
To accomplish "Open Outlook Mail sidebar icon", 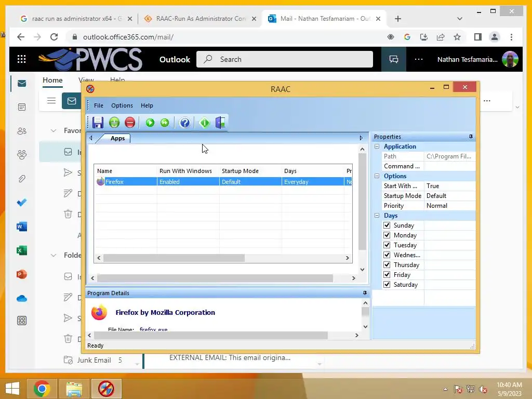I will pos(22,84).
